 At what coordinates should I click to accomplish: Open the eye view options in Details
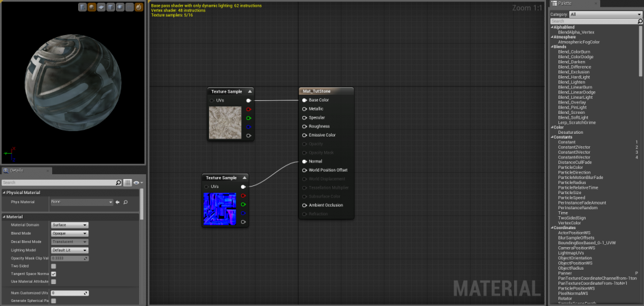pyautogui.click(x=138, y=183)
